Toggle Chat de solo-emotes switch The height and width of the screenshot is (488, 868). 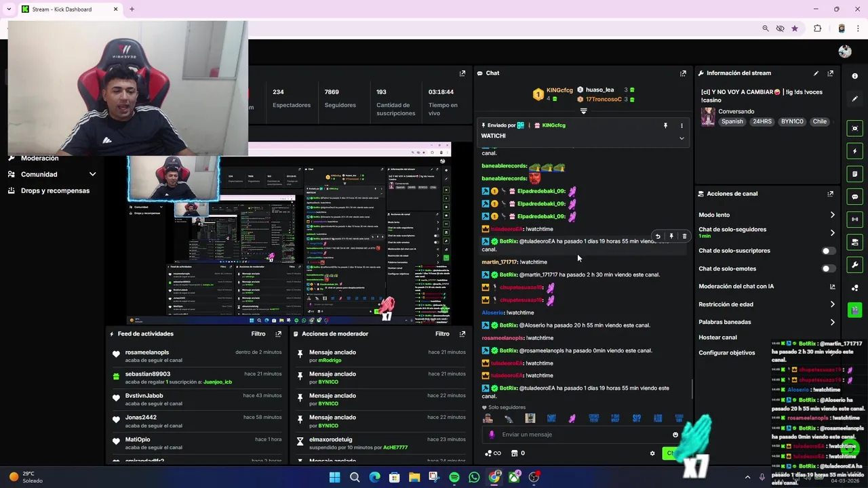[x=827, y=269]
